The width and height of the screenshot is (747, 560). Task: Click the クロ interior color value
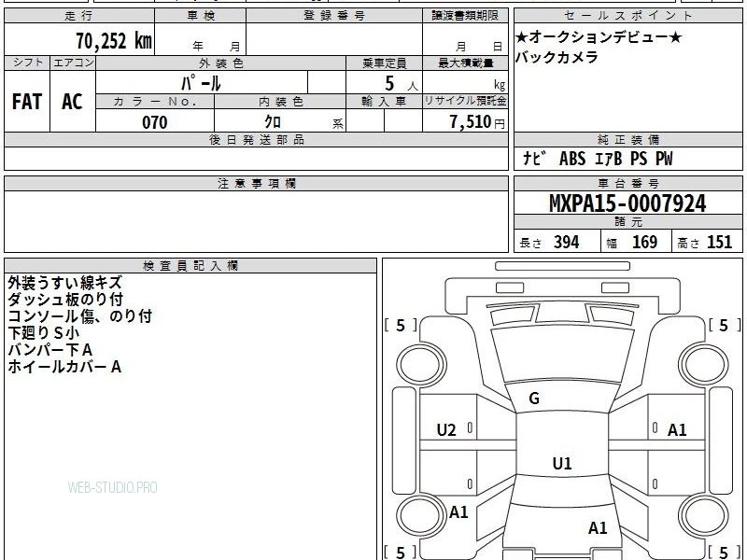click(273, 122)
